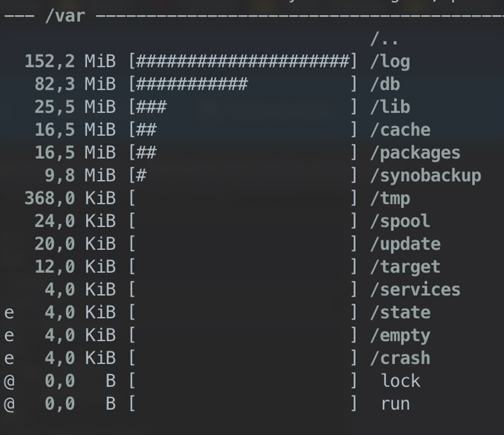Click the /var path header

65,15
